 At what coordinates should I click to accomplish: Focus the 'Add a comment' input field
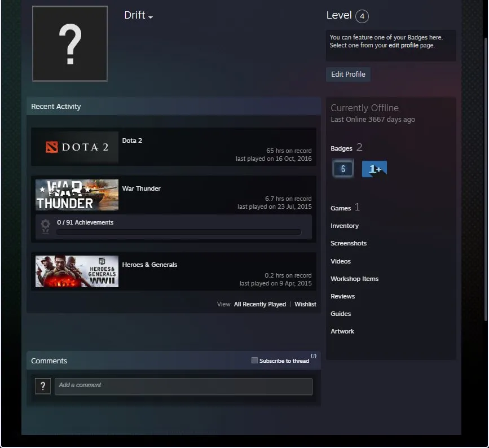coord(183,386)
